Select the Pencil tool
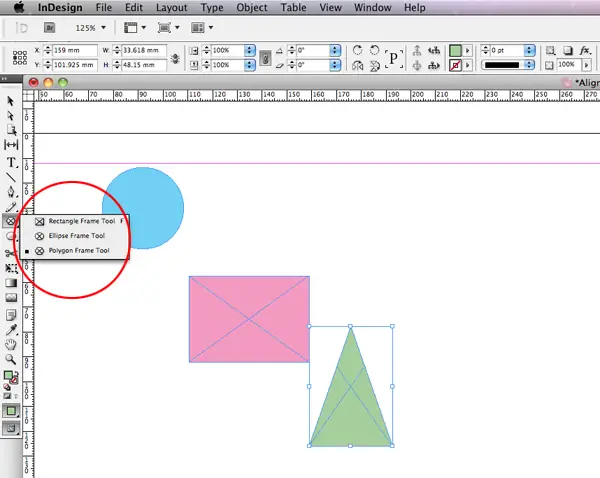Screen dimensions: 600x478 pyautogui.click(x=11, y=207)
